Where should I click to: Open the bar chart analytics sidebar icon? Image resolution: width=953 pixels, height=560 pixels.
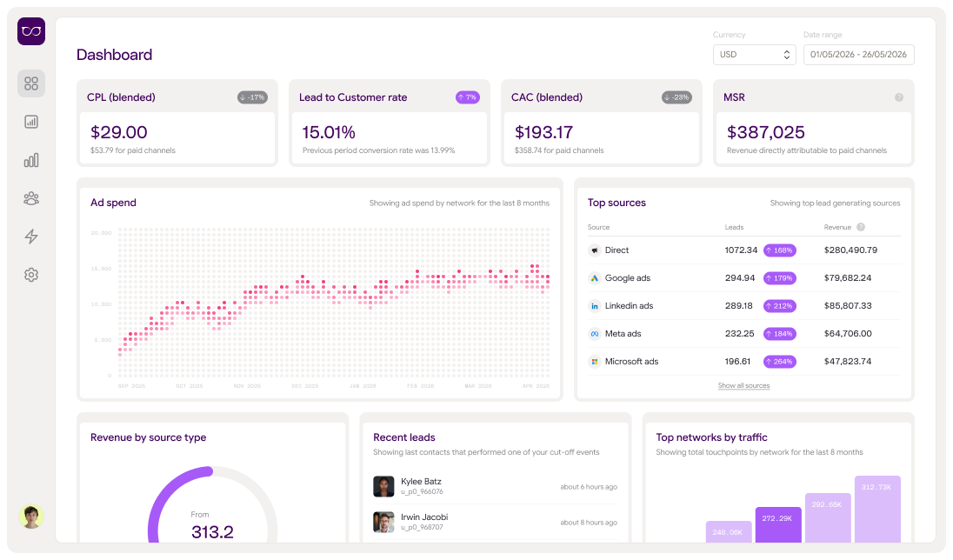tap(31, 160)
